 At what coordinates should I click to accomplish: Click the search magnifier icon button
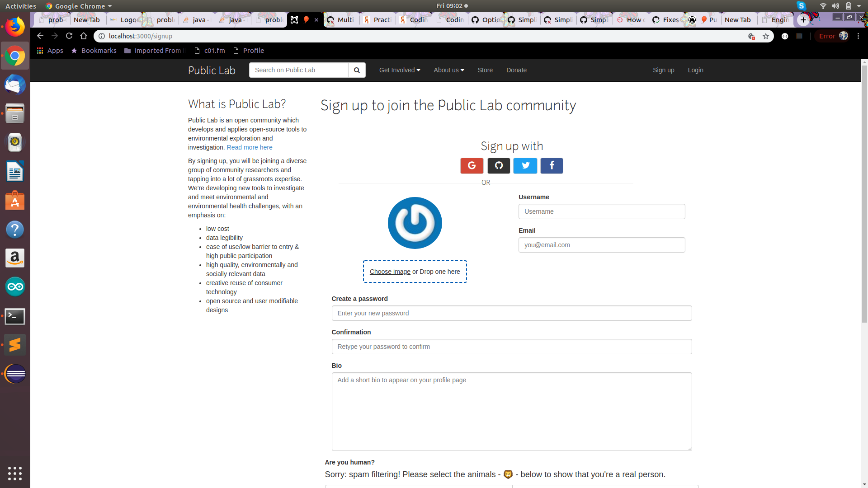pyautogui.click(x=357, y=70)
